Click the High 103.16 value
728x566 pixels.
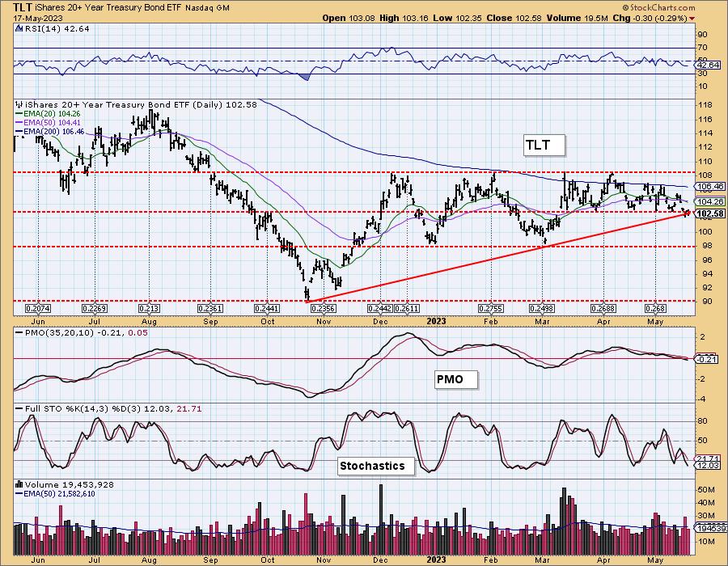coord(404,18)
